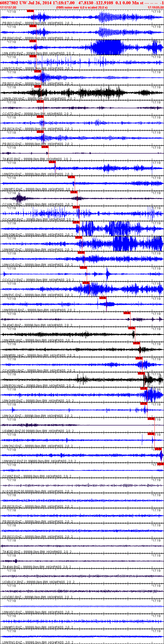Select the CC CLCV EHZ trace label
Screen dimensions: 164x644
pyautogui.click(x=38, y=280)
